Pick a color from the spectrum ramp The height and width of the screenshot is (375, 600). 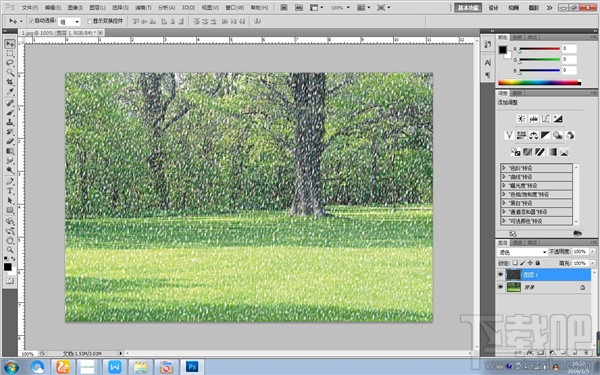pyautogui.click(x=540, y=82)
